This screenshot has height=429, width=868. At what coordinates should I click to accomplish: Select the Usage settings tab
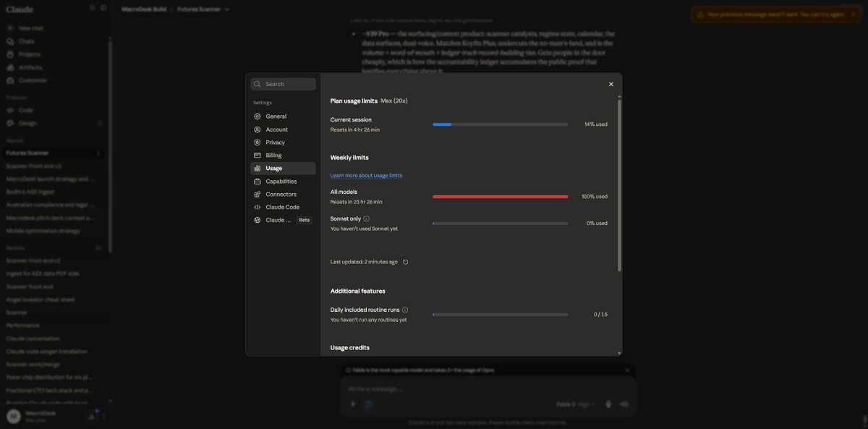tap(283, 169)
